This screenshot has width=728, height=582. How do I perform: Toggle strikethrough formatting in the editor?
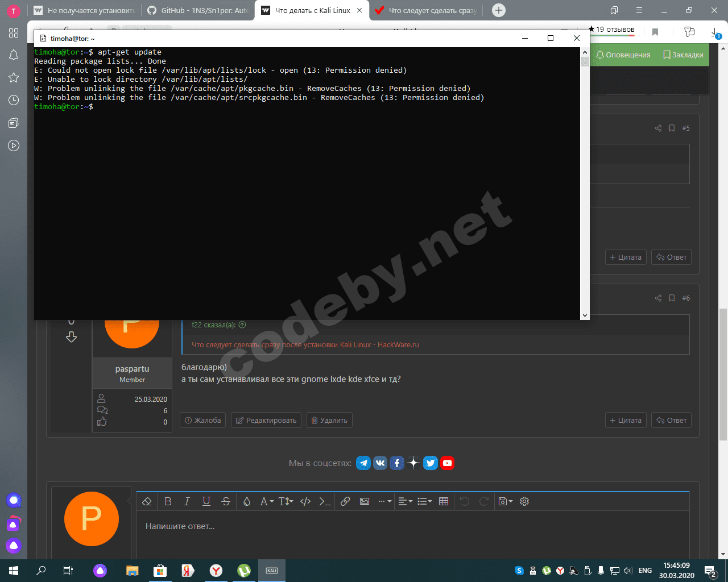226,501
